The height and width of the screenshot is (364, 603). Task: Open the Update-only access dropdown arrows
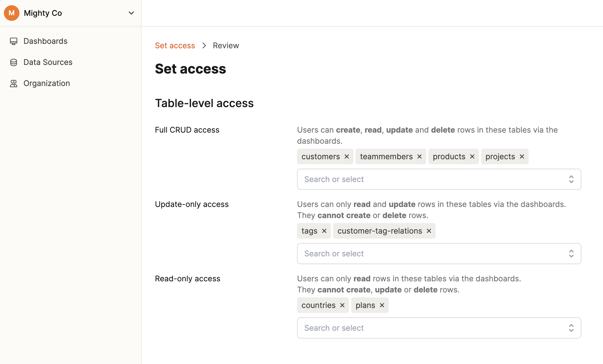(571, 254)
